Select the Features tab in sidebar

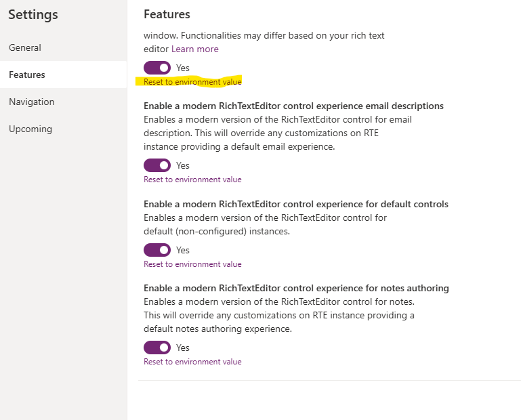click(x=27, y=75)
